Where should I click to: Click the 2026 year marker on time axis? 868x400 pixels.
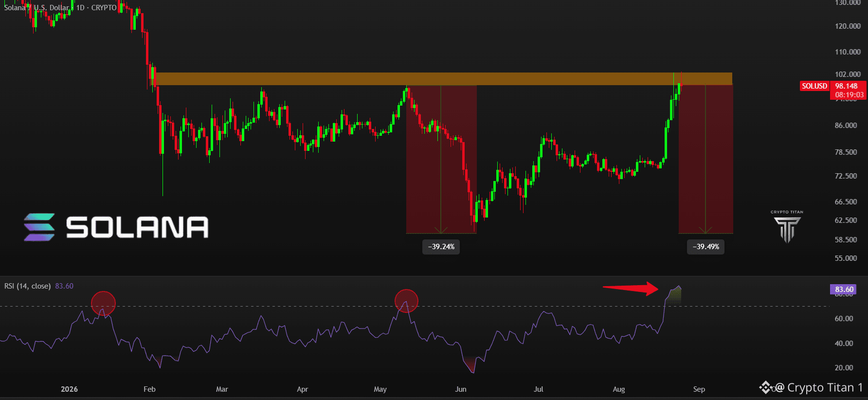69,389
